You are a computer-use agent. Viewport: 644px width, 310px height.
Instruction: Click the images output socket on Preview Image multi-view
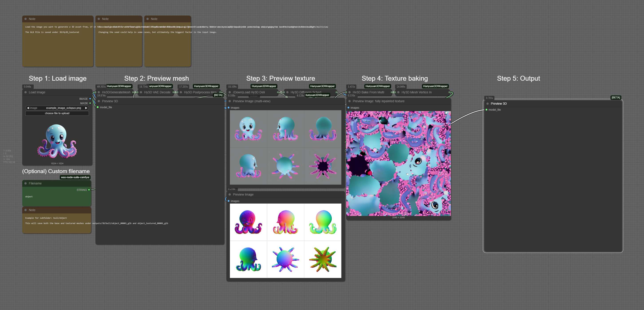(x=228, y=108)
